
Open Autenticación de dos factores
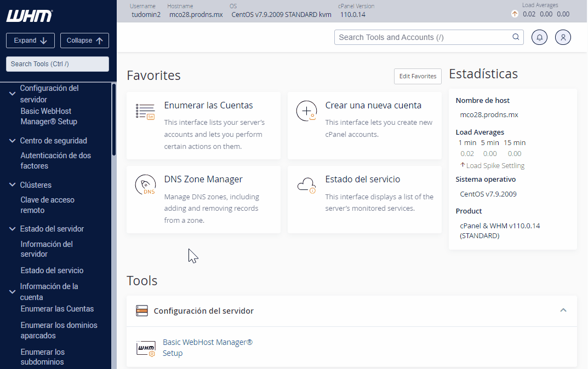point(55,161)
